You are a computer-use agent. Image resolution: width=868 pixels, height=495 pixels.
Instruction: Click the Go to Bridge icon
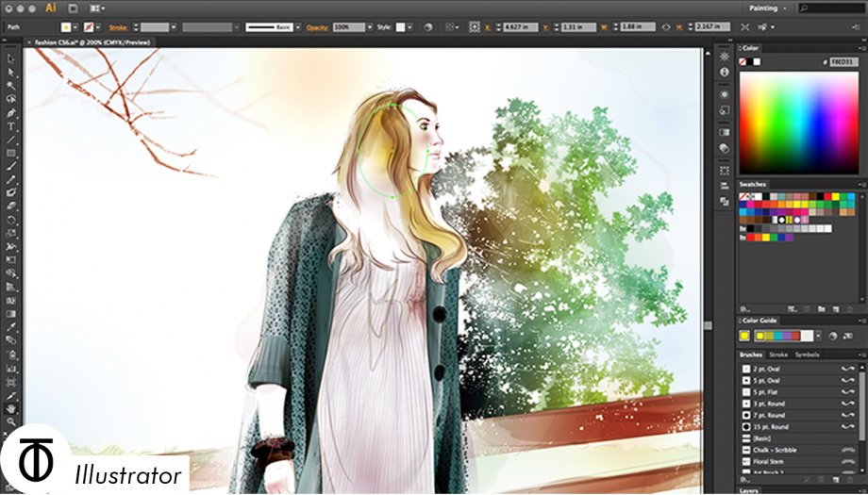(73, 8)
